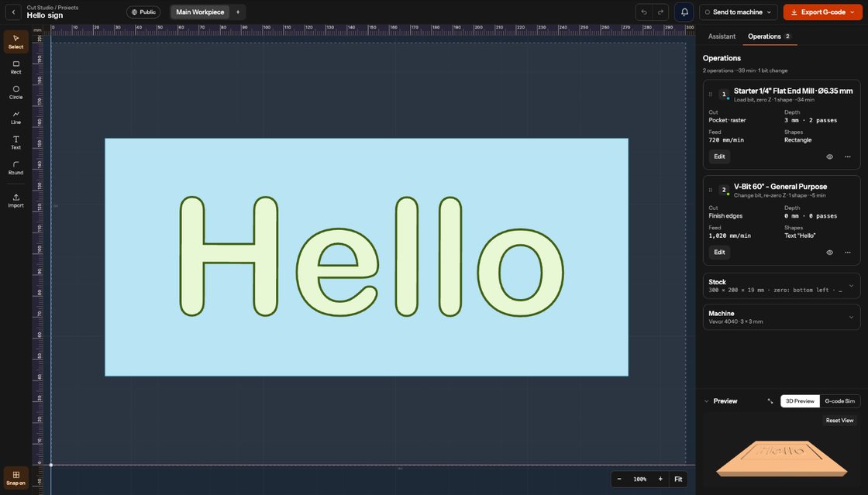Open the Import tool
The height and width of the screenshot is (495, 868).
16,200
